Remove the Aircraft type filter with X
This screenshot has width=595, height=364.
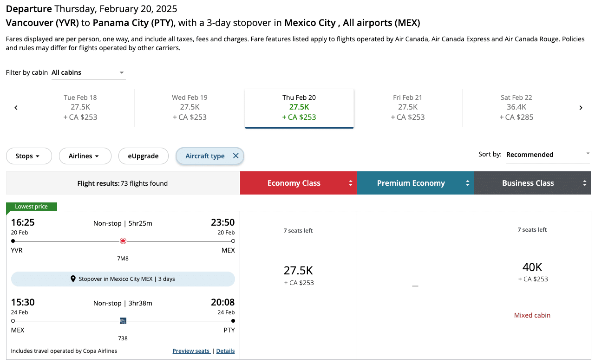coord(235,156)
